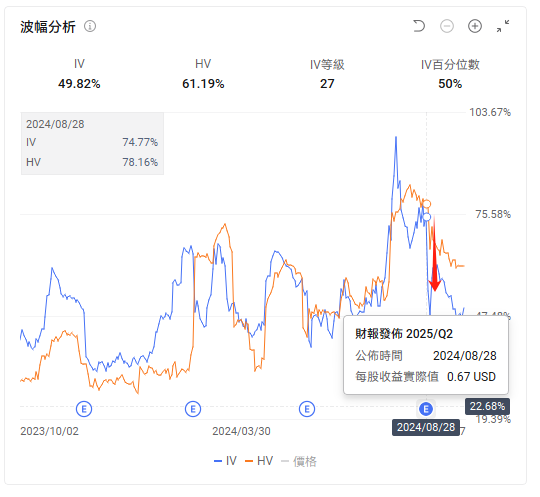Viewport: 540px width, 497px height.
Task: Click the highlighted E marker for 2024/08/28
Action: click(426, 409)
